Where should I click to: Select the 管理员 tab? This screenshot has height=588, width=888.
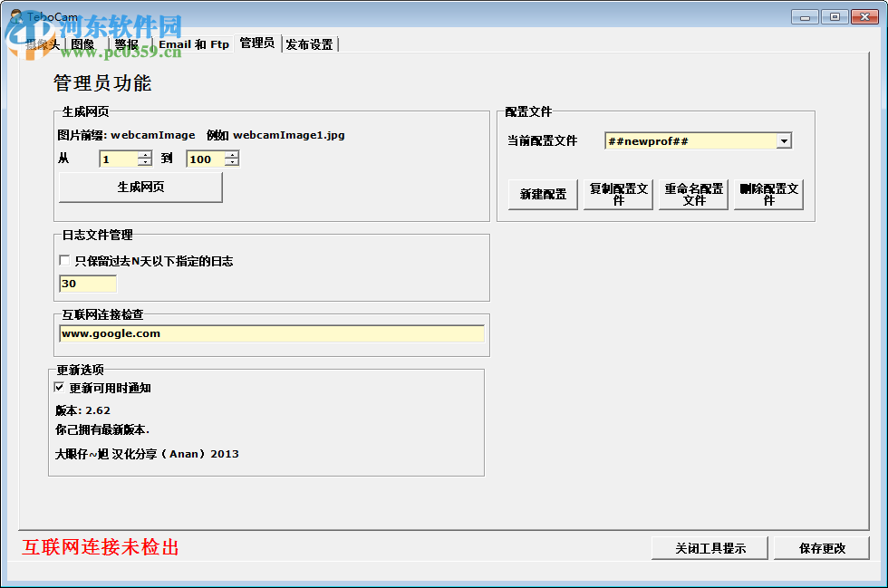click(x=257, y=43)
